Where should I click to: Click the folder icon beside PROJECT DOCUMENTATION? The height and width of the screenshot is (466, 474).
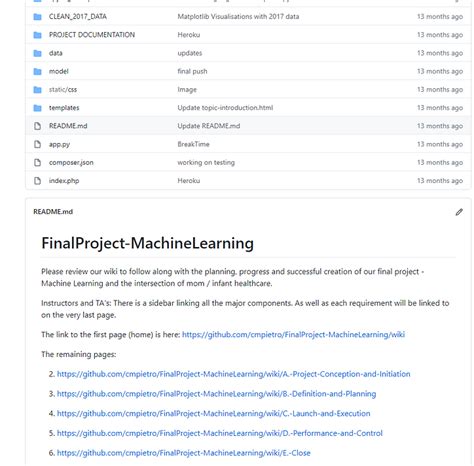[x=38, y=35]
